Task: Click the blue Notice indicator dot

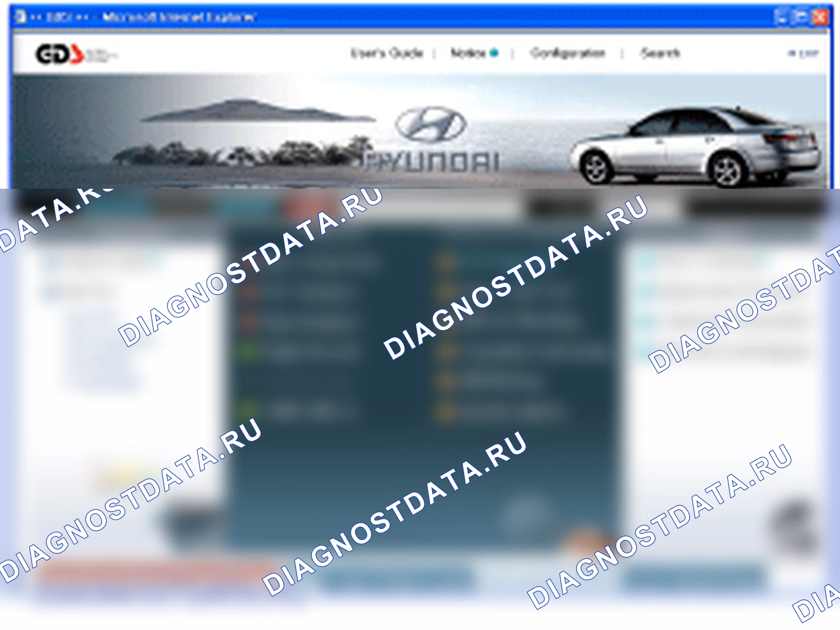Action: [x=493, y=53]
